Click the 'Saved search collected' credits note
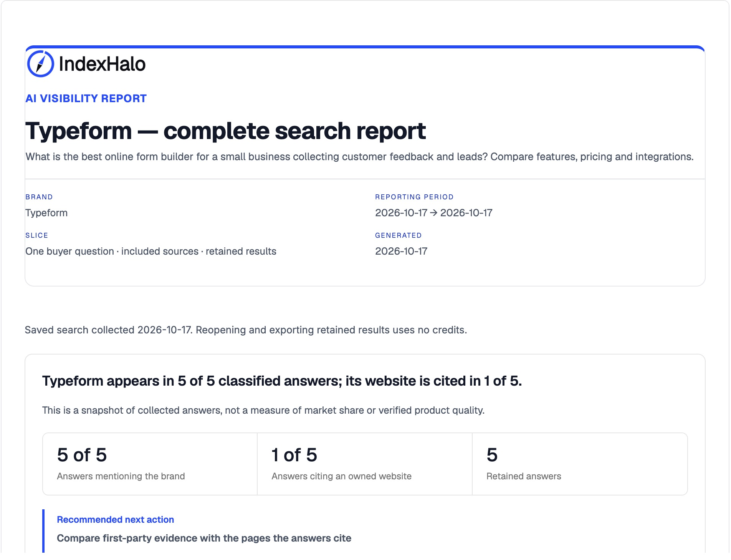The height and width of the screenshot is (560, 731). [x=246, y=330]
